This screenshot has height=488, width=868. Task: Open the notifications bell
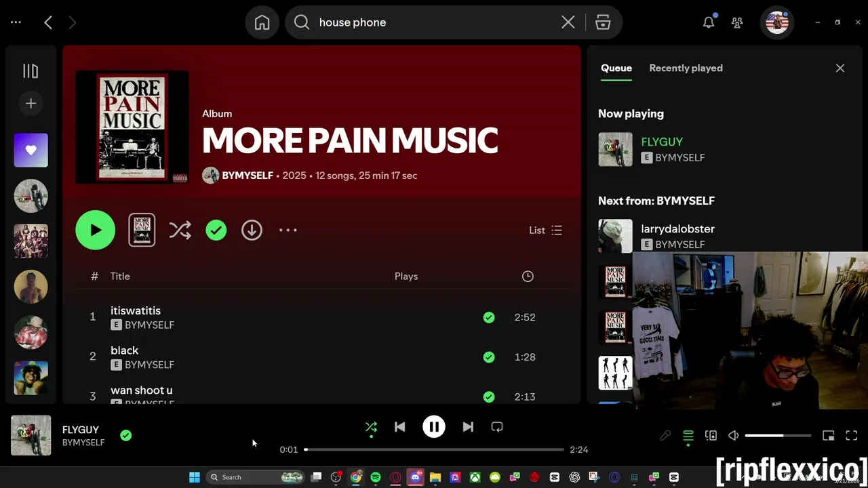pyautogui.click(x=709, y=22)
